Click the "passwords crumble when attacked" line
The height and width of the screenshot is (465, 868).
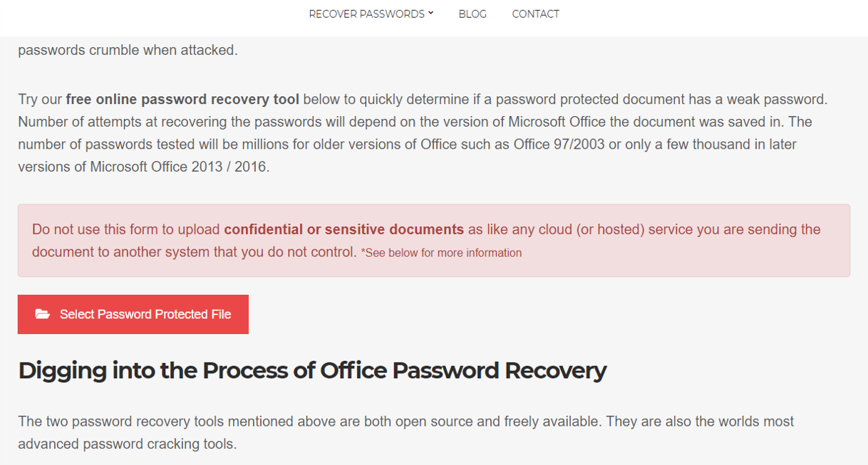click(x=128, y=51)
